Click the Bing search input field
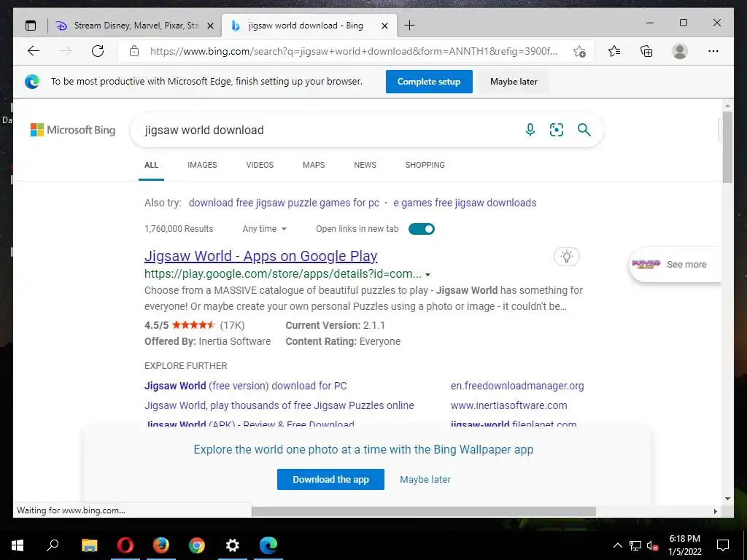Image resolution: width=747 pixels, height=560 pixels. (x=329, y=130)
